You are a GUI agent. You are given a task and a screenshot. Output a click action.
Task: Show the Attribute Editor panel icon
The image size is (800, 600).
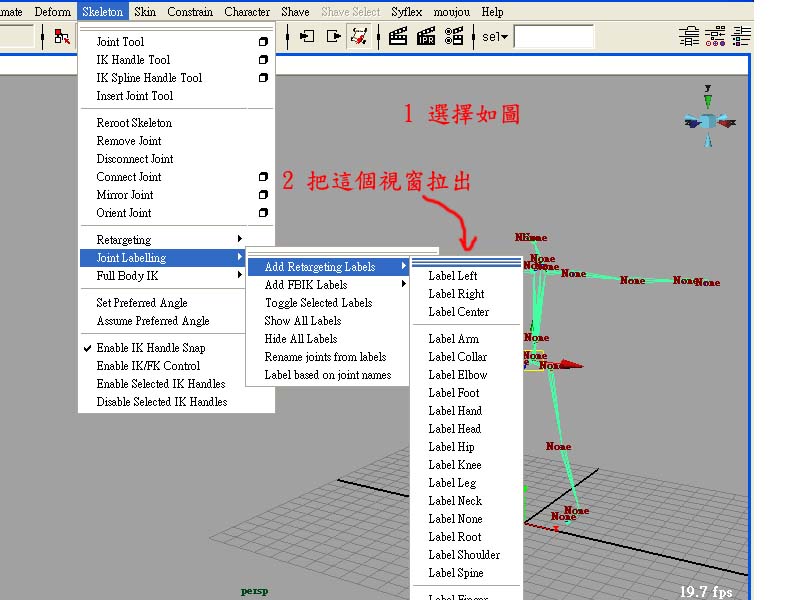(689, 36)
